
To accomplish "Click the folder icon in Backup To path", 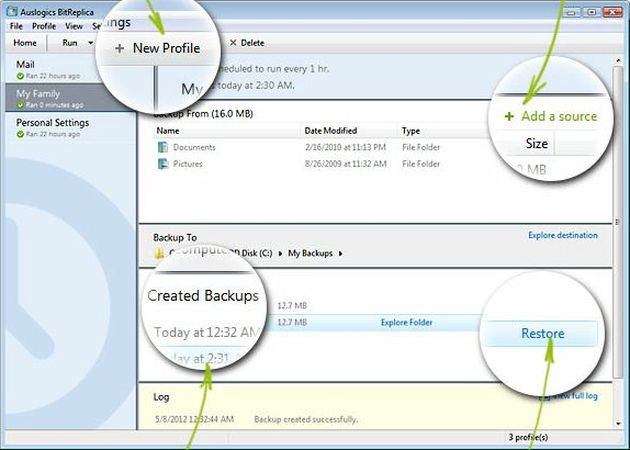I will (160, 254).
